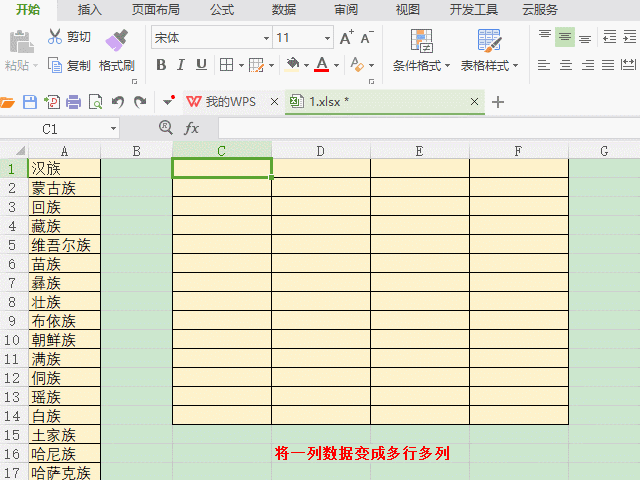
Task: Toggle Bold formatting
Action: [x=160, y=65]
